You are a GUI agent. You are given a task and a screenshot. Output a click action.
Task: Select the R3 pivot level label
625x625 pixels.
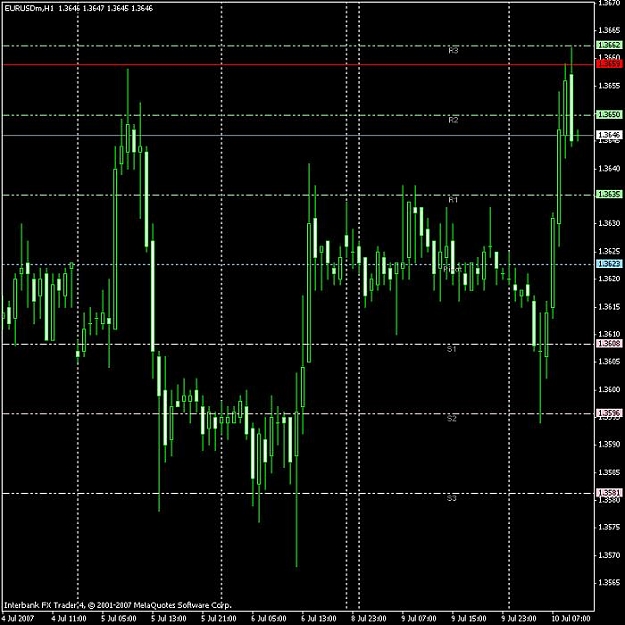[453, 51]
